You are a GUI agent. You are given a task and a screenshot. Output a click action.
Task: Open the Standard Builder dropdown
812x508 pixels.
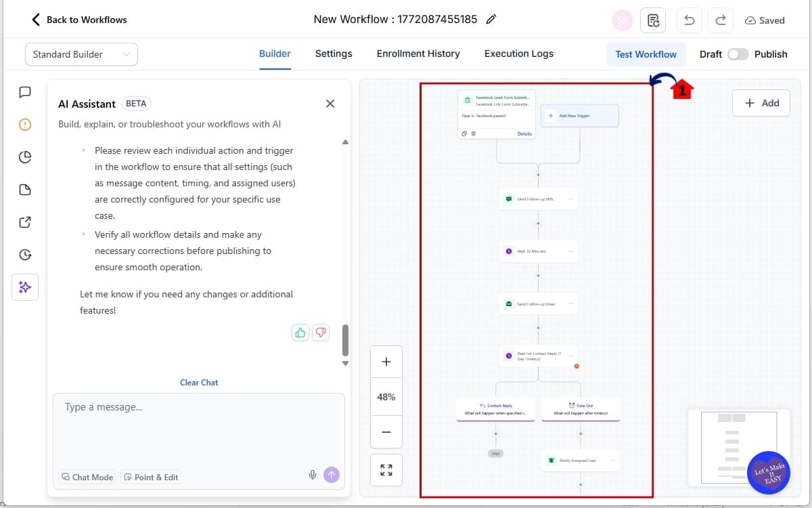[81, 54]
